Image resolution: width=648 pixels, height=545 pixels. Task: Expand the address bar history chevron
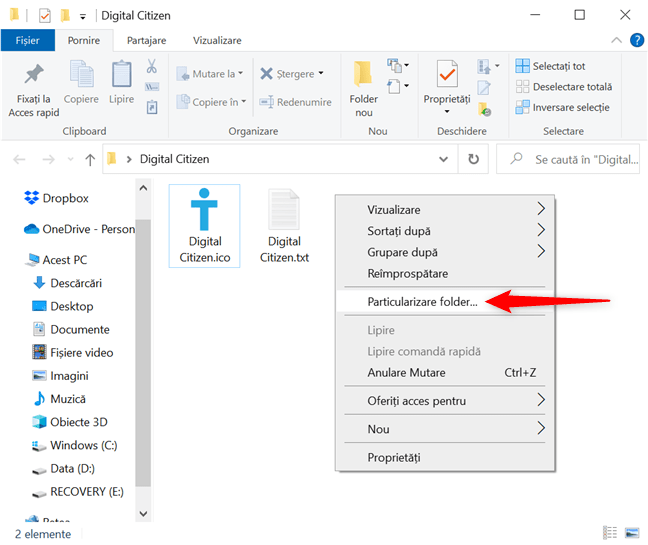(x=443, y=159)
